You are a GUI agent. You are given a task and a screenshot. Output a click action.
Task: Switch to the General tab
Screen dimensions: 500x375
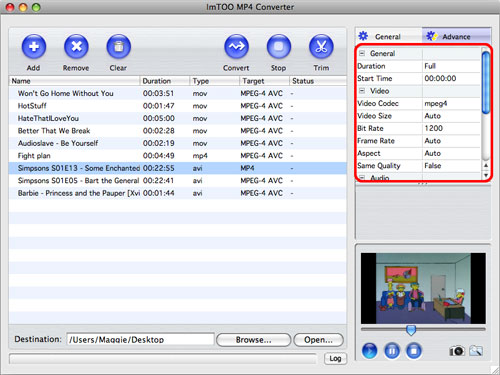pos(389,36)
